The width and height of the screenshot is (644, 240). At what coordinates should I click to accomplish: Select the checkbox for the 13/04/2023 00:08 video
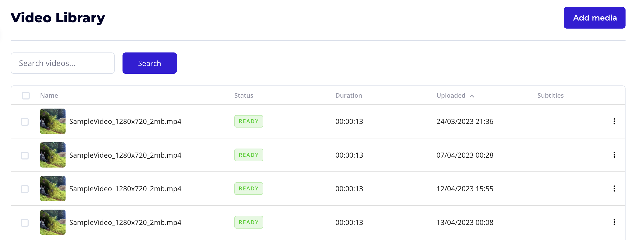(x=25, y=223)
